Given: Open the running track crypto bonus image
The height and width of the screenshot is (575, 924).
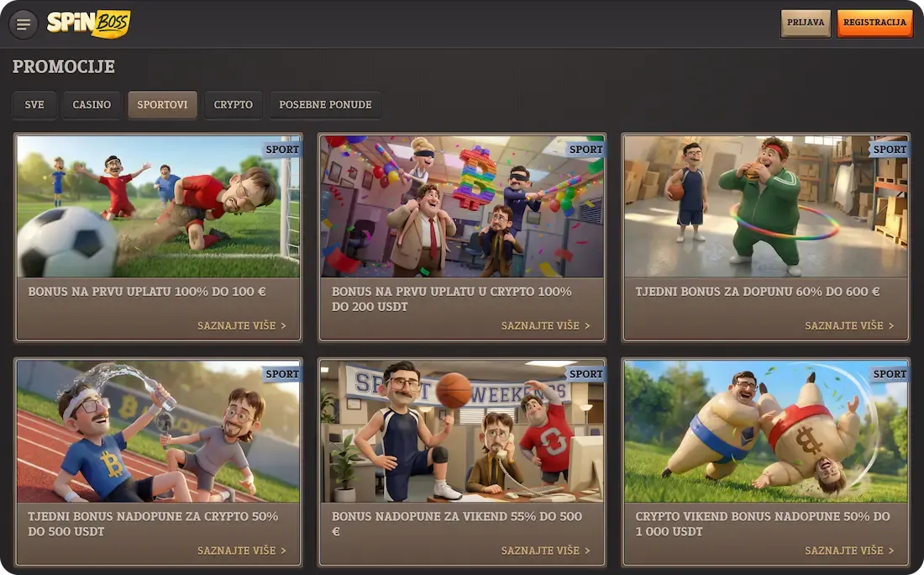Looking at the screenshot, I should (158, 431).
